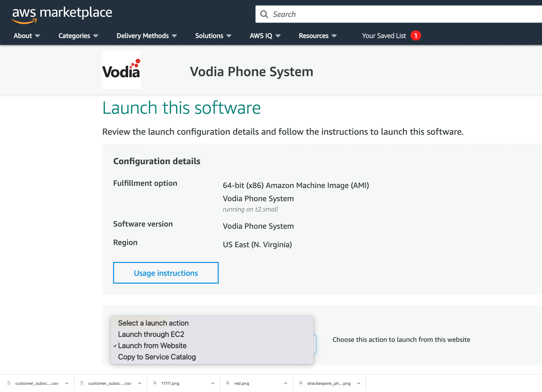Expand options chevron for 11111.png
Screen dimensions: 542x392
pos(213,383)
